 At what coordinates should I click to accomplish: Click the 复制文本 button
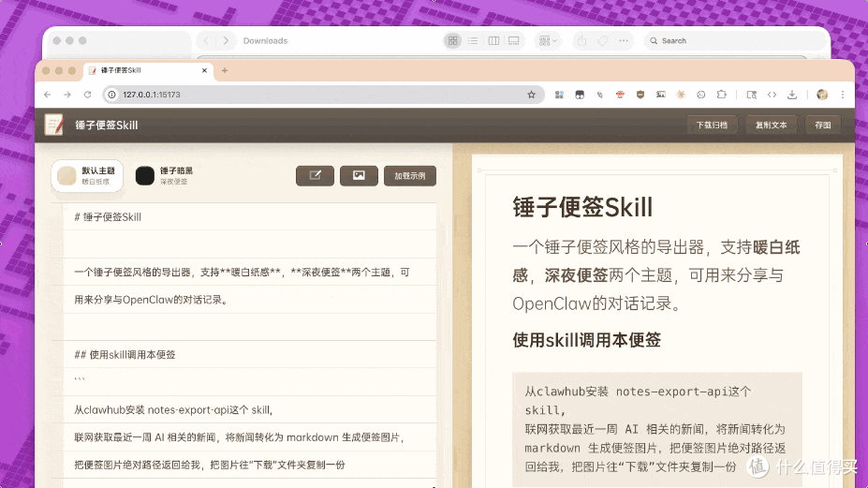click(x=772, y=126)
